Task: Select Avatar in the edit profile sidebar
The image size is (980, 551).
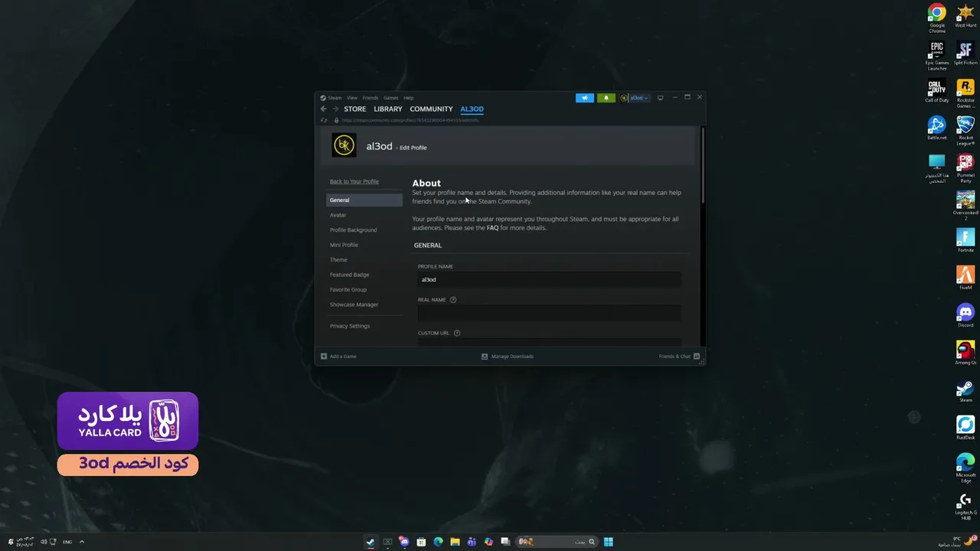Action: tap(338, 215)
